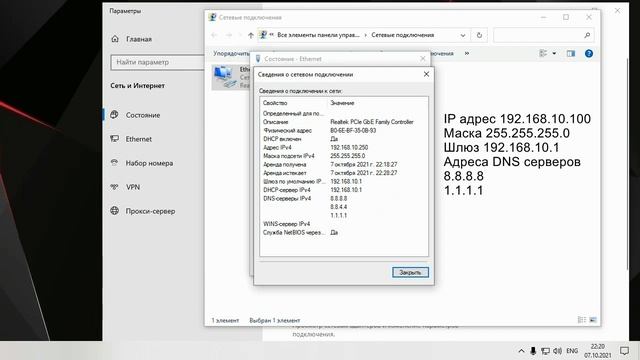This screenshot has width=640, height=360.
Task: Refresh the Сетевые подключения window
Action: pyautogui.click(x=479, y=35)
